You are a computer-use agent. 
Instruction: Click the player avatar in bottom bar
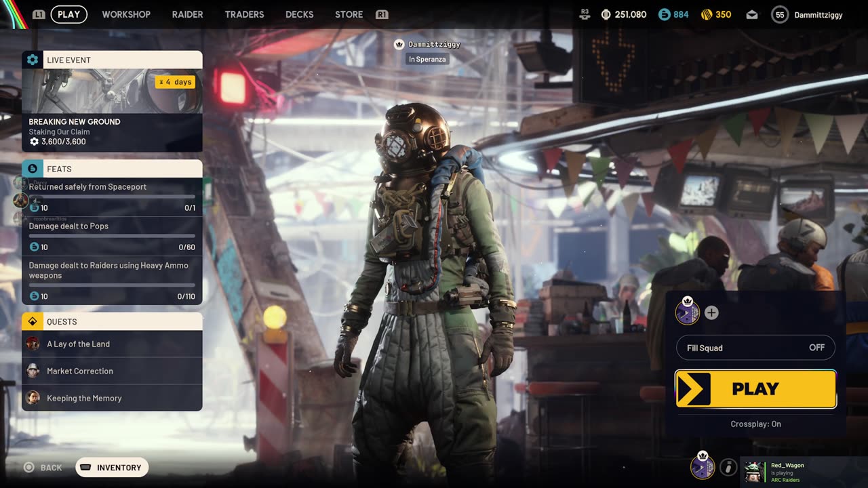pyautogui.click(x=703, y=466)
